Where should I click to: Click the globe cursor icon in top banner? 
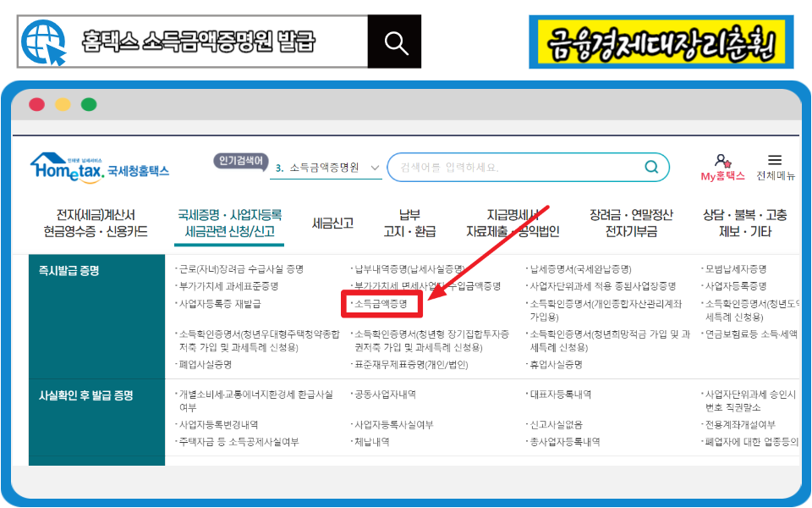(x=45, y=41)
